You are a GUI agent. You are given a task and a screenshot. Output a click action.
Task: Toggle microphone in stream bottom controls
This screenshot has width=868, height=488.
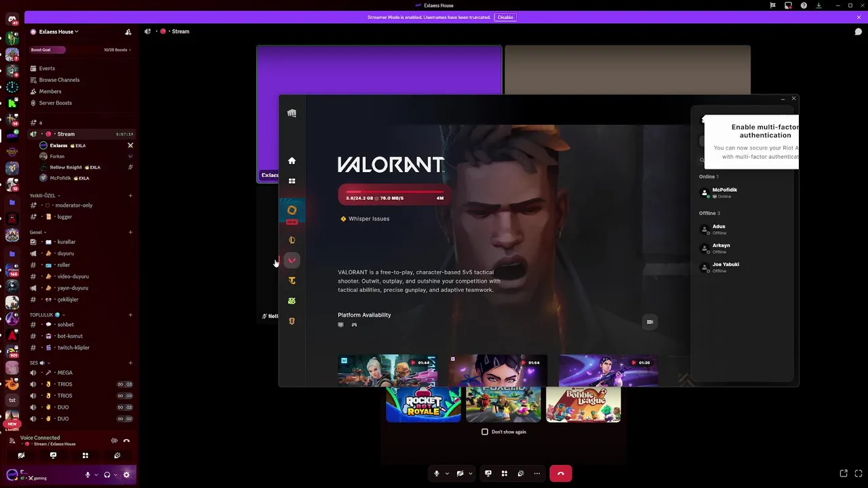437,474
